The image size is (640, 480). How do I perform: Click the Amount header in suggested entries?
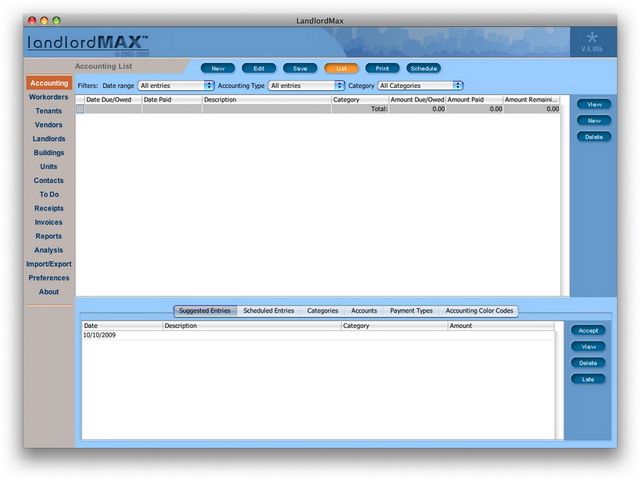point(501,326)
